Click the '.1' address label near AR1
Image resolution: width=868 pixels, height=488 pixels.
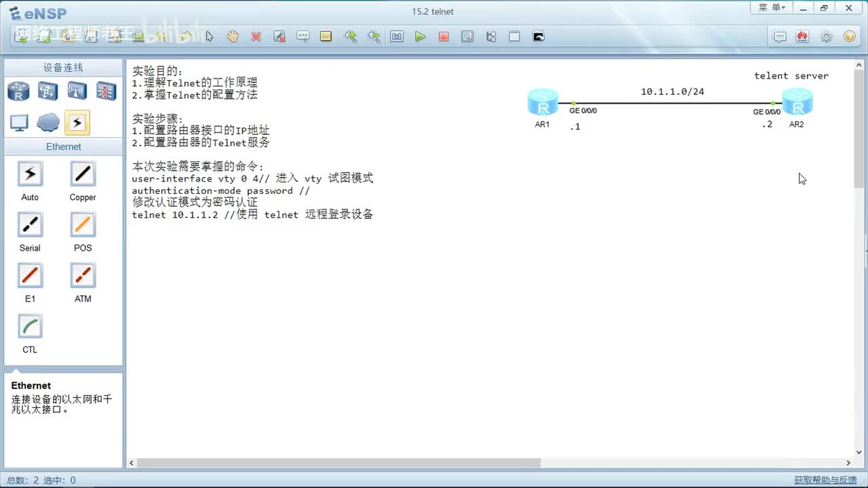[x=575, y=127]
